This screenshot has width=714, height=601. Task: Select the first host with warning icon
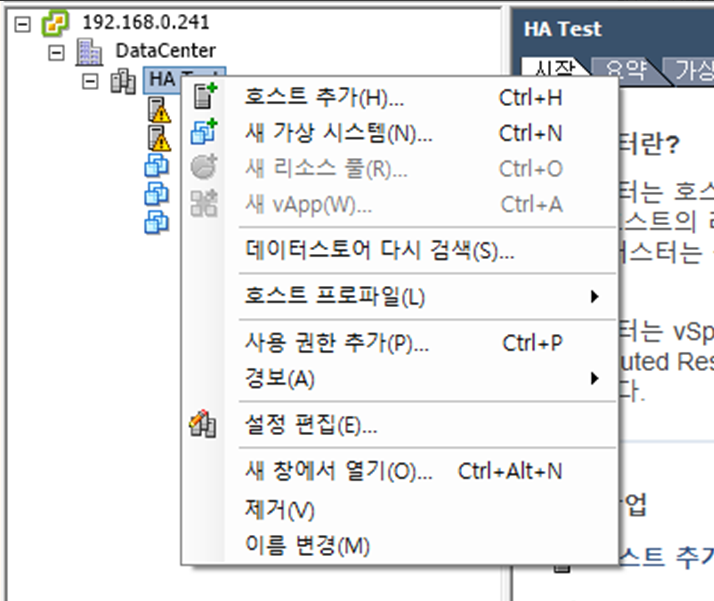point(159,109)
